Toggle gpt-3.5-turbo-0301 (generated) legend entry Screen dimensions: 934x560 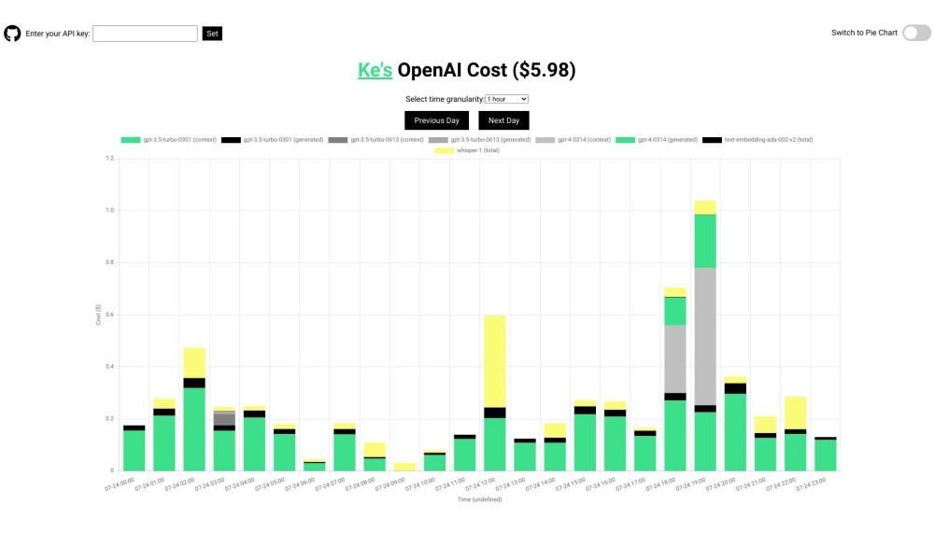(x=272, y=140)
